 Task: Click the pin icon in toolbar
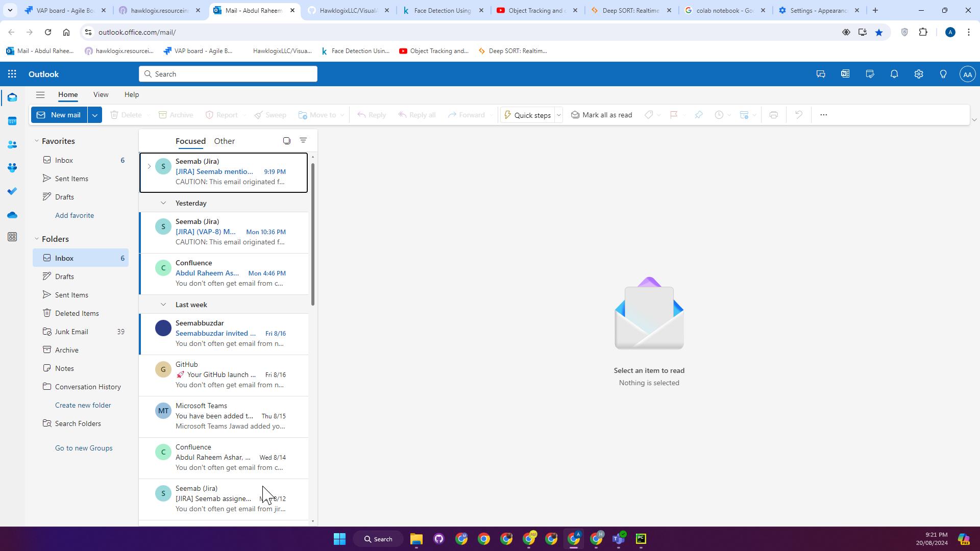(699, 115)
